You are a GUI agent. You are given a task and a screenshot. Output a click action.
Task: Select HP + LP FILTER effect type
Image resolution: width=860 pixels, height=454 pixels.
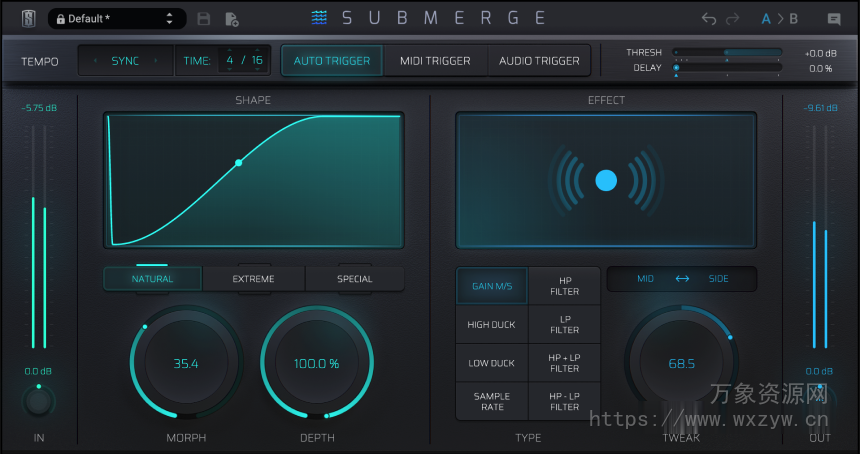[564, 363]
